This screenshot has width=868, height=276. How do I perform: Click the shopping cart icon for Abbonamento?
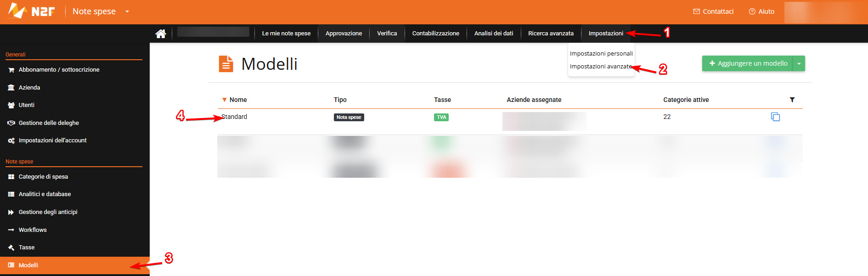point(11,70)
